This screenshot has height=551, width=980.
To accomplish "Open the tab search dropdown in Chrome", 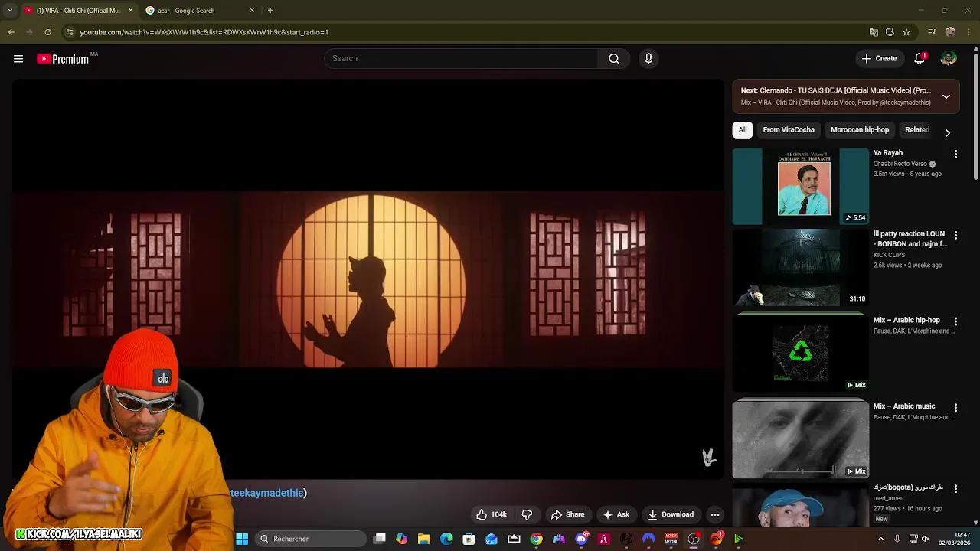I will tap(10, 11).
